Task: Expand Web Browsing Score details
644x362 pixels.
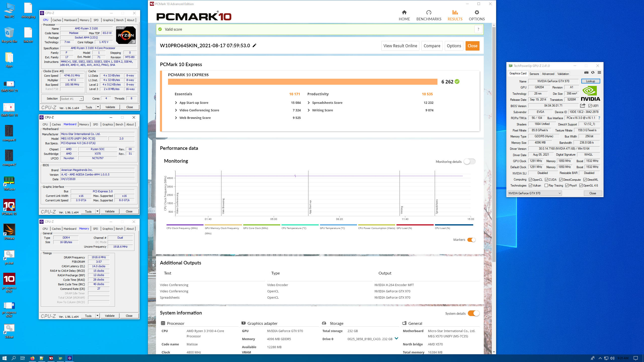Action: click(176, 118)
